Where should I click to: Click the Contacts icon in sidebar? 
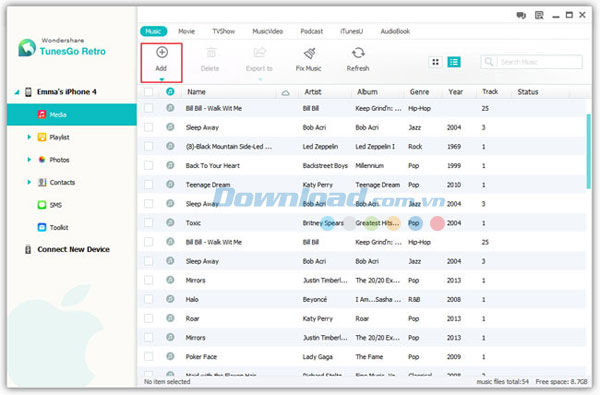[42, 182]
